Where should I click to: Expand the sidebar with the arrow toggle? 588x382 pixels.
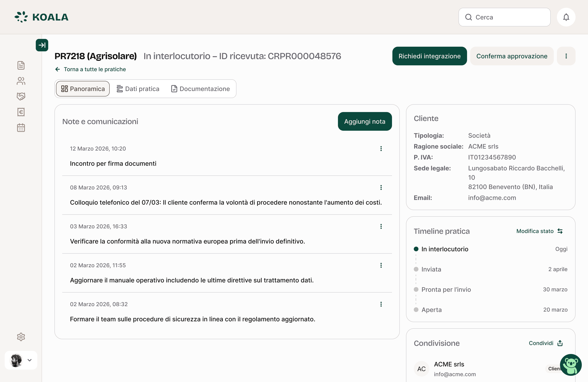tap(42, 45)
